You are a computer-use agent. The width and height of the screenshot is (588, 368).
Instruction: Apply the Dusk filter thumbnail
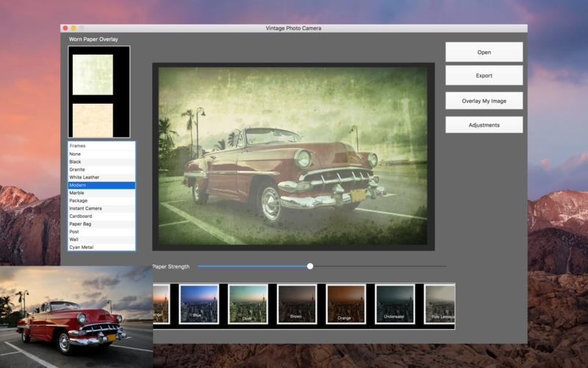point(248,304)
